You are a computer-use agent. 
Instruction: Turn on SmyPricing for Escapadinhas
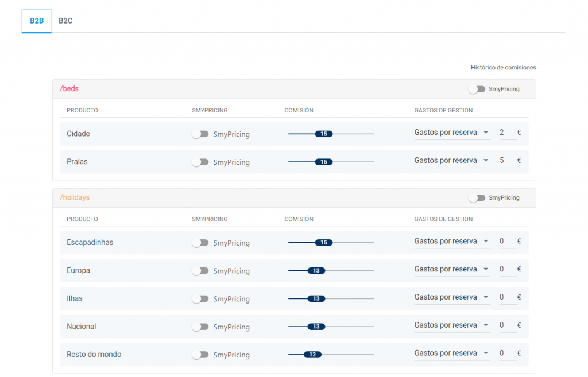coord(200,243)
